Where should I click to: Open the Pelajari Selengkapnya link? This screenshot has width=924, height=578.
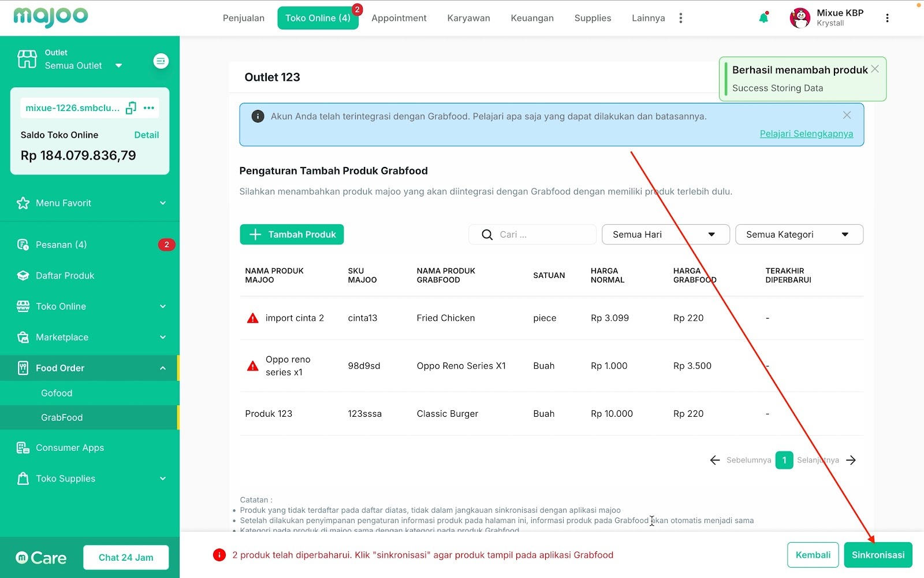pyautogui.click(x=806, y=134)
